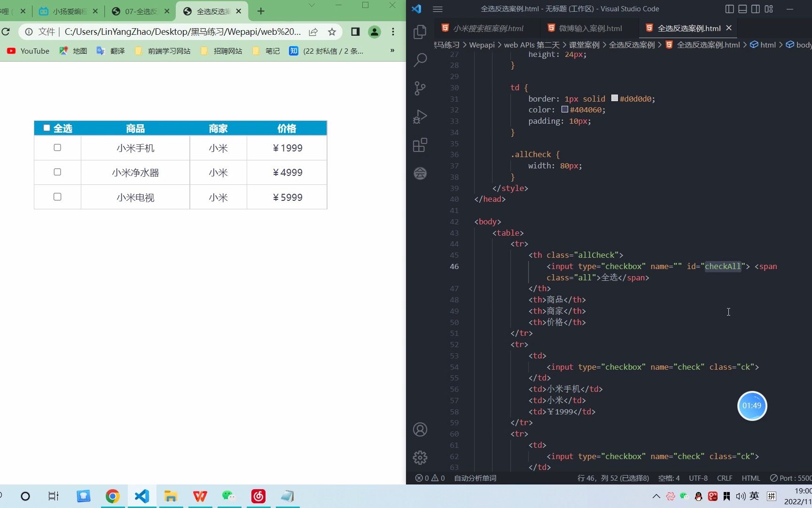Open a new Chrome tab
The height and width of the screenshot is (508, 812).
(261, 11)
